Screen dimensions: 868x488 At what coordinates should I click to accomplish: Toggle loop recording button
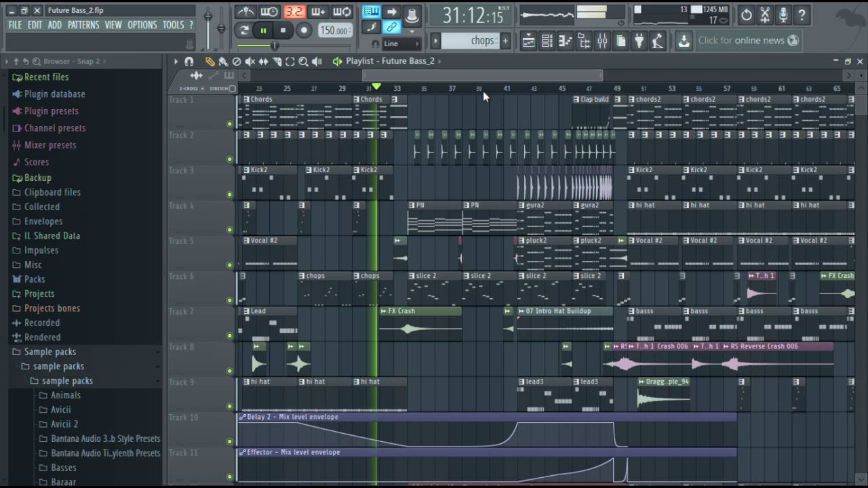tap(342, 12)
